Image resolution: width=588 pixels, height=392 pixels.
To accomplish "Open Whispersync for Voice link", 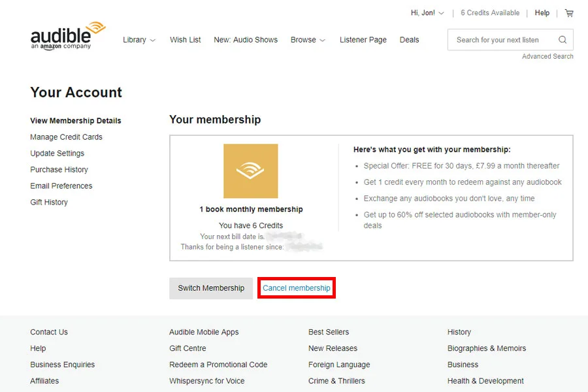I will point(207,381).
